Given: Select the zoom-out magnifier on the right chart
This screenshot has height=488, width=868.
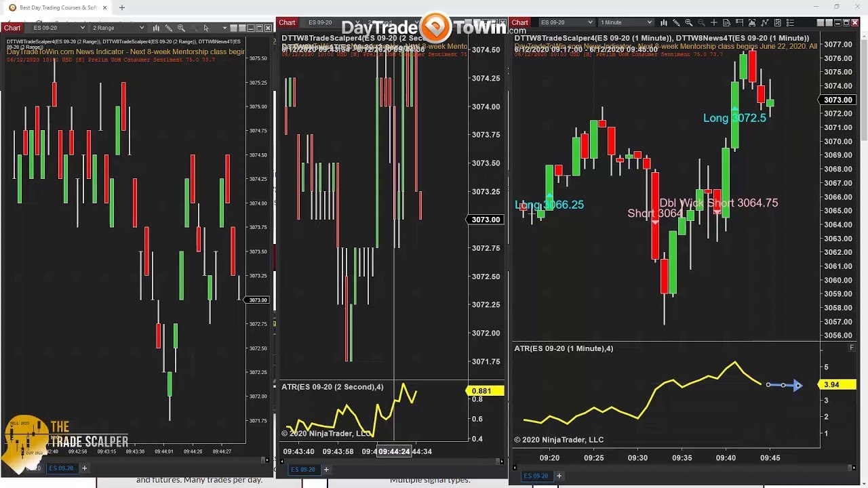Looking at the screenshot, I should [701, 22].
